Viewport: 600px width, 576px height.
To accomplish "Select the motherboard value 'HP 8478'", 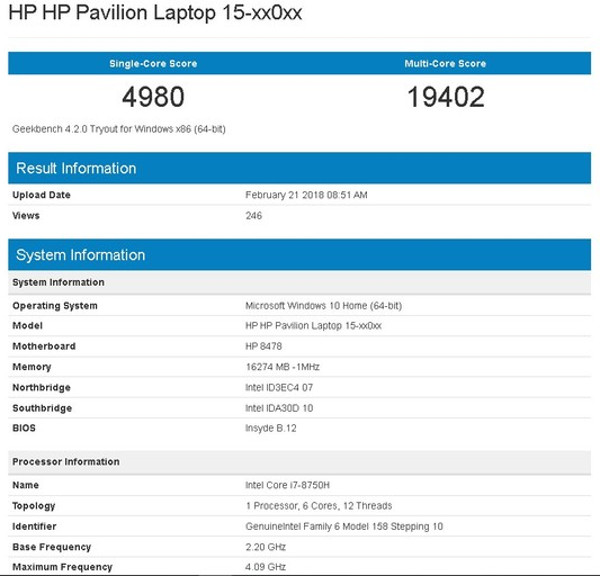I will click(263, 346).
